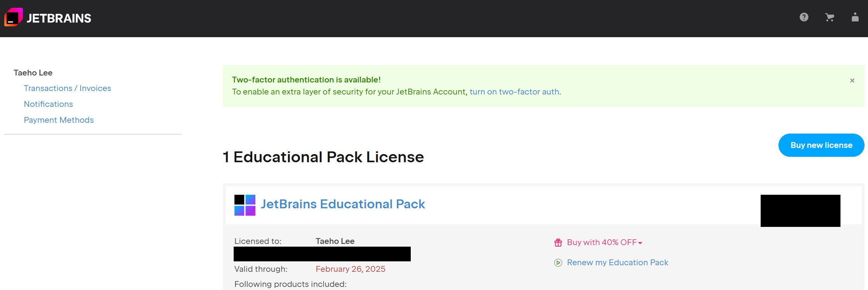Click Two-factor authentication is available heading
Screen dimensions: 868x290
point(306,80)
